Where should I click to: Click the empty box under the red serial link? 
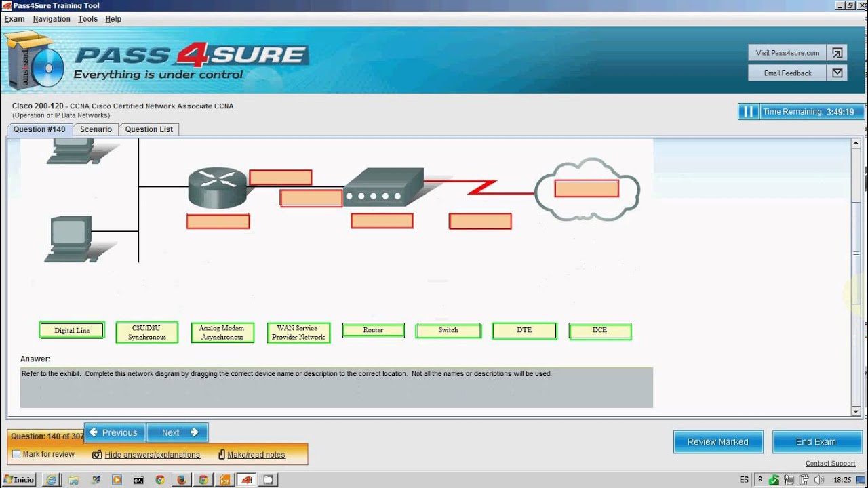(480, 221)
